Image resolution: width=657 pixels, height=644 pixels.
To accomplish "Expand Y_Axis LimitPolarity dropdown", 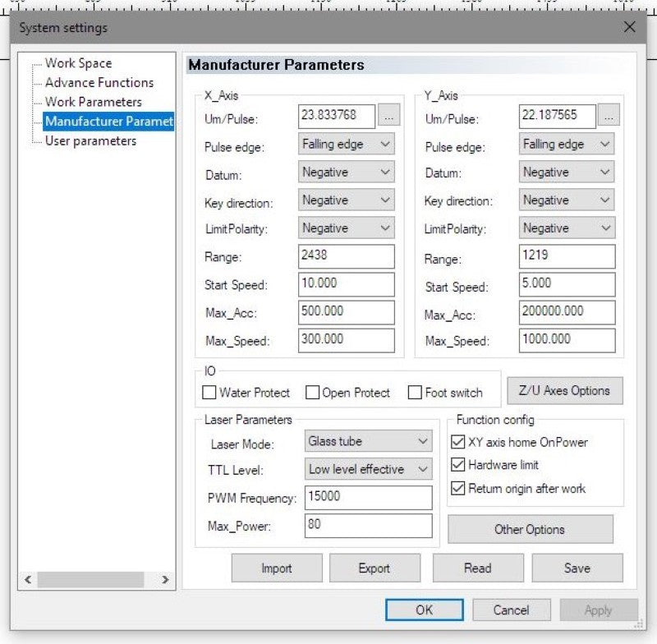I will coord(567,228).
